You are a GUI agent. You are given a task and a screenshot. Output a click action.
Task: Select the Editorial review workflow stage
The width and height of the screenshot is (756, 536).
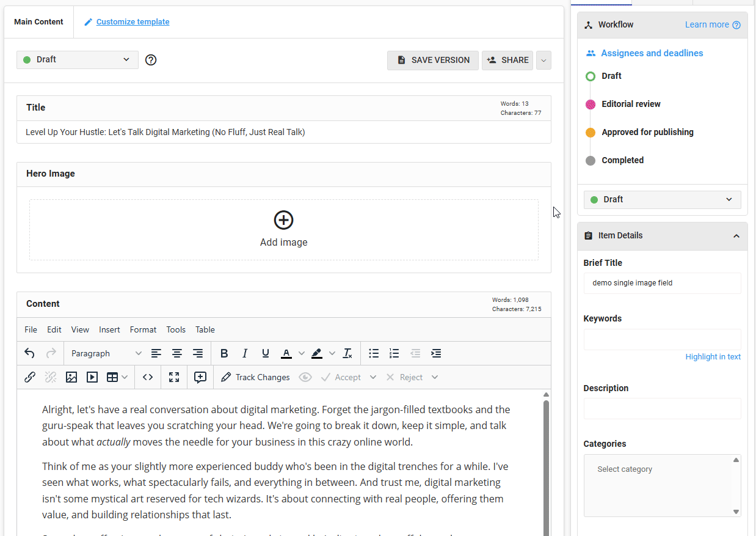pos(631,104)
